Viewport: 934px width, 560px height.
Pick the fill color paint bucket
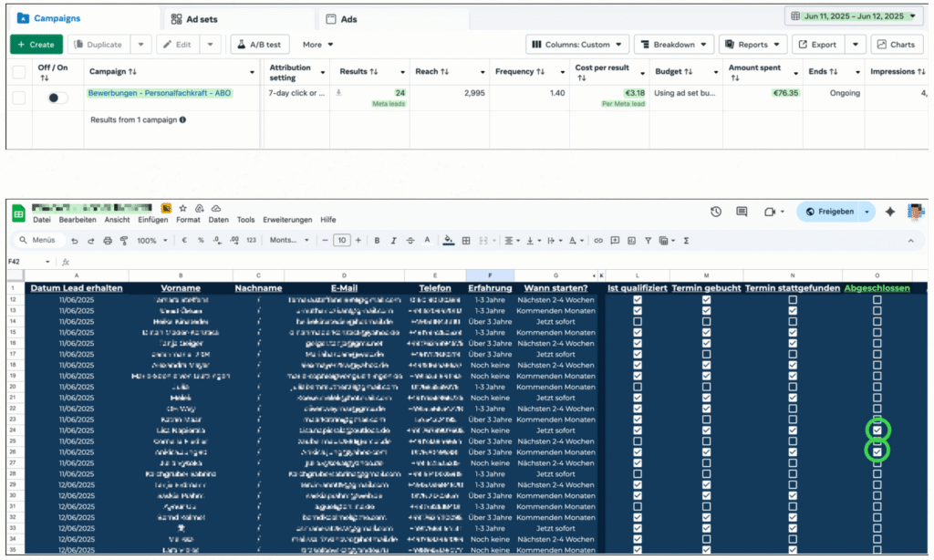click(x=448, y=241)
